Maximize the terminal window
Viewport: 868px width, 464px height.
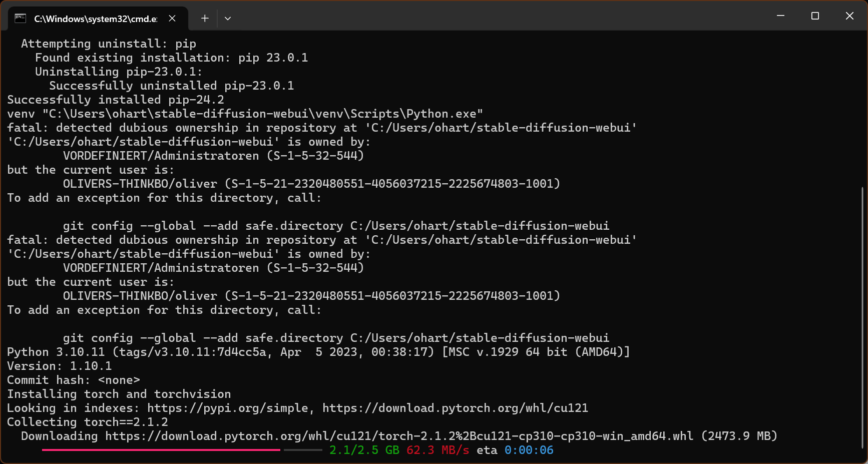click(815, 16)
